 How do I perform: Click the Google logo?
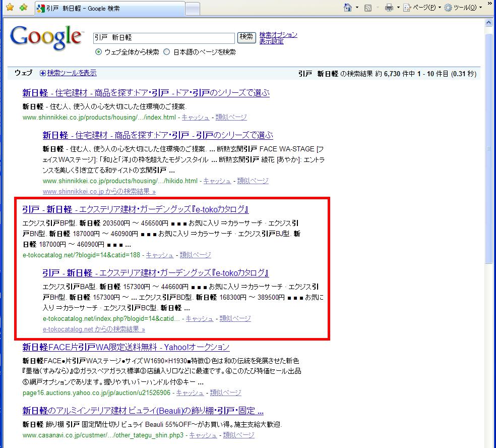point(46,37)
